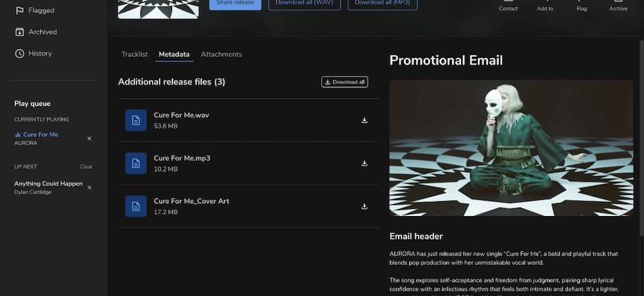This screenshot has width=644, height=296.
Task: Select Anything Could Happen in Up Next
Action: 48,184
